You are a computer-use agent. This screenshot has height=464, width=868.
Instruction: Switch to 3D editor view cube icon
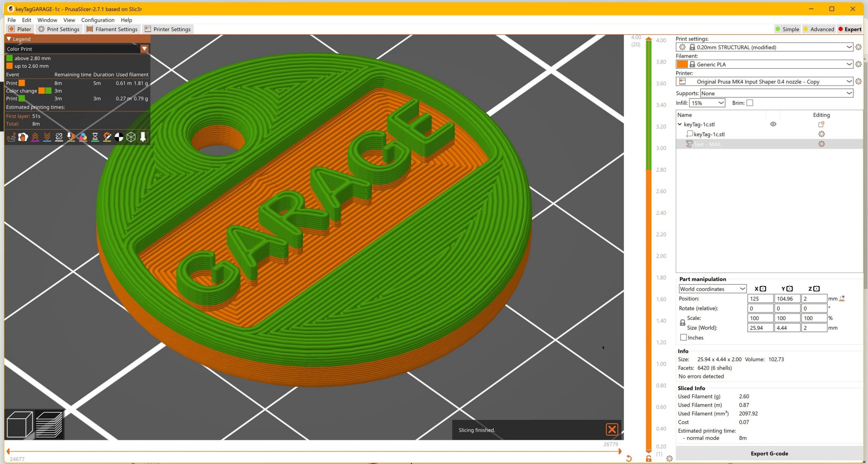(x=20, y=424)
